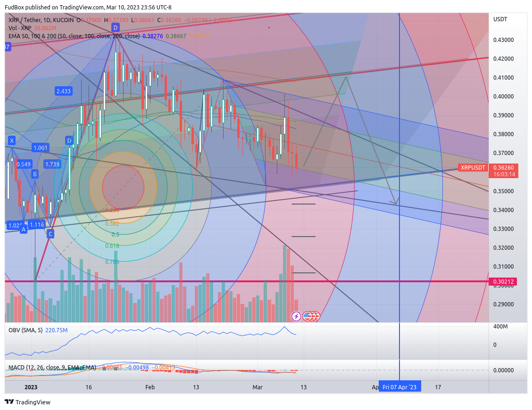Click the Mar label on time axis
The height and width of the screenshot is (410, 532).
click(x=258, y=387)
